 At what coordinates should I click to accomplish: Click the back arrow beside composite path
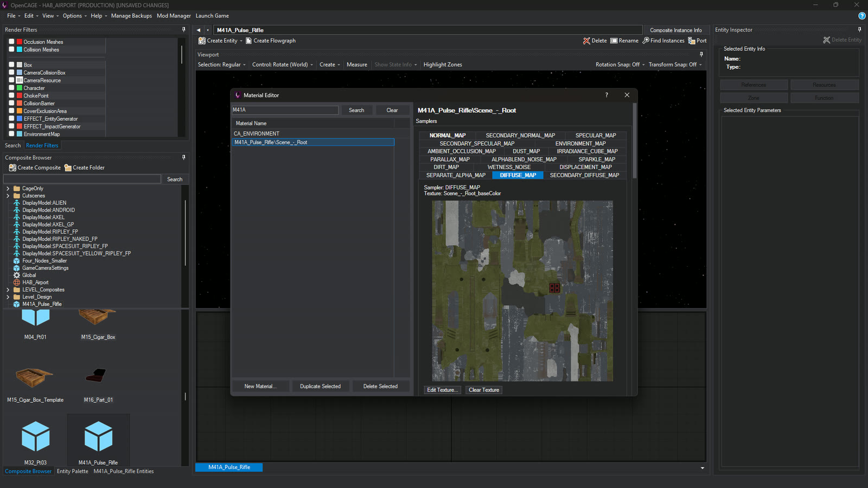[199, 30]
